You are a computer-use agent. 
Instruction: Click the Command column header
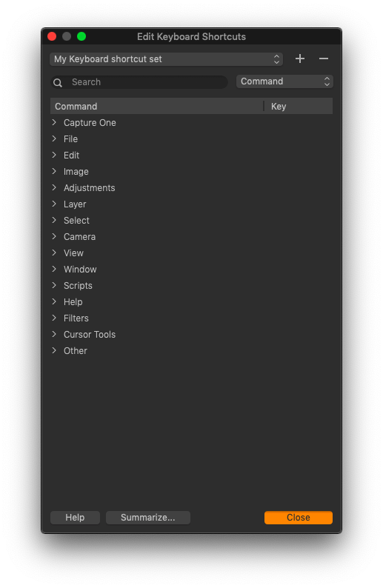tap(157, 106)
